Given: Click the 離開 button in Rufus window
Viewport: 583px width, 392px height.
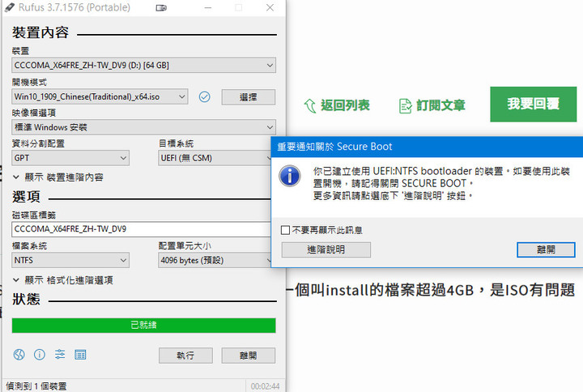Looking at the screenshot, I should point(249,356).
